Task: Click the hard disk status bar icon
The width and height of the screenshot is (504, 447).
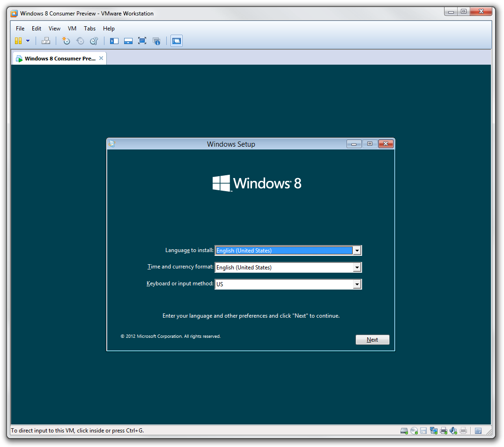Action: pyautogui.click(x=404, y=431)
